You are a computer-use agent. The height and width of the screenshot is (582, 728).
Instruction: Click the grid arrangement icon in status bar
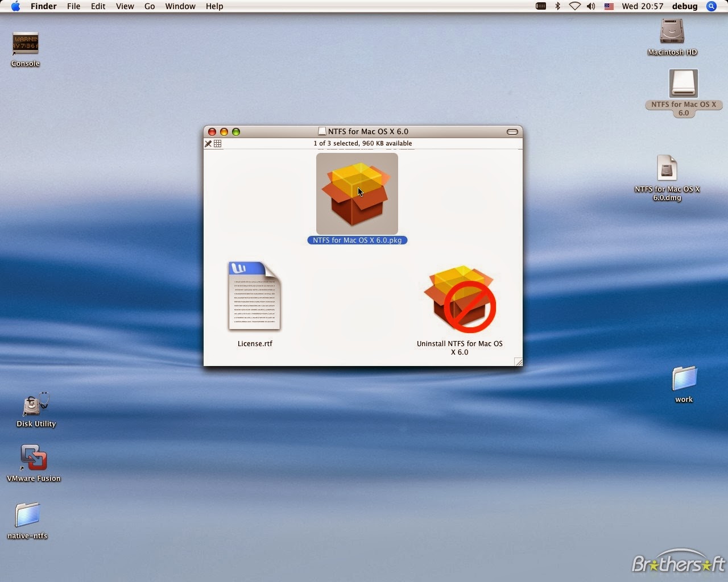coord(218,144)
